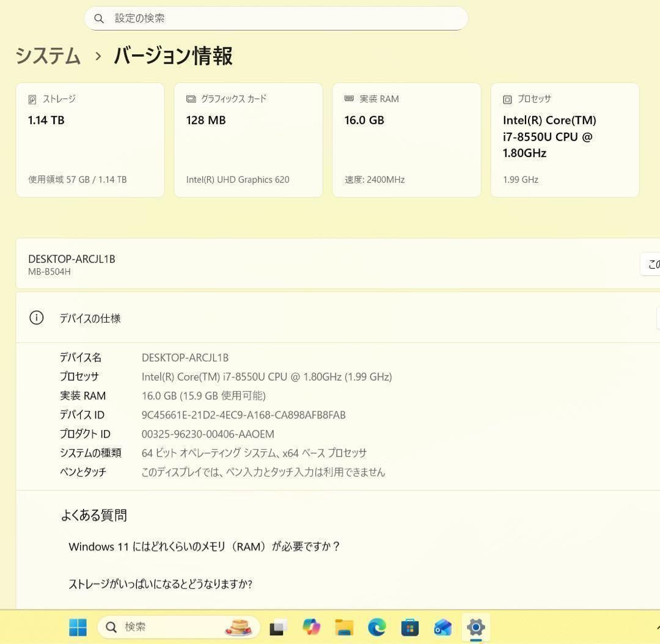The width and height of the screenshot is (660, 644).
Task: Navigate to システム via the breadcrumb
Action: (x=48, y=56)
